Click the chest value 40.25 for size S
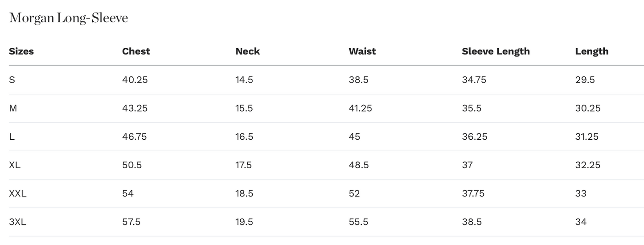644x245 pixels. coord(135,80)
